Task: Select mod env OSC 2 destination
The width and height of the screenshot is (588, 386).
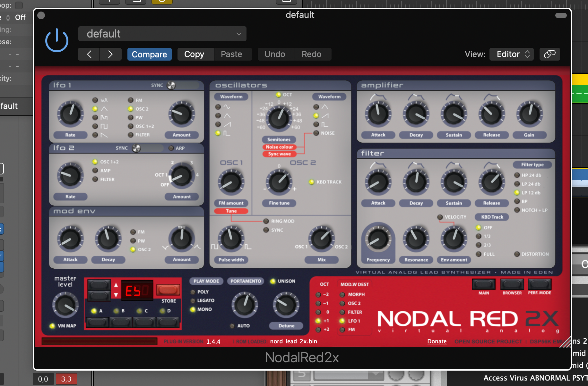Action: (x=133, y=249)
